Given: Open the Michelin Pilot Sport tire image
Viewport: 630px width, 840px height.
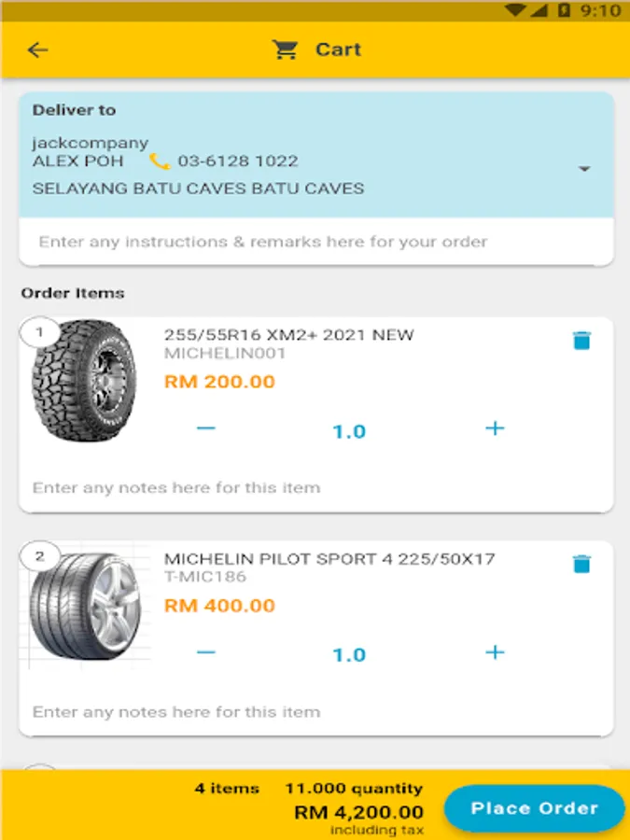Looking at the screenshot, I should 86,606.
